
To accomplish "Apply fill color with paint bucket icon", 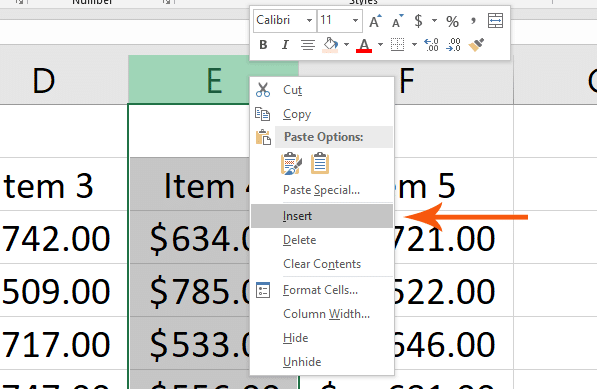I will [330, 45].
